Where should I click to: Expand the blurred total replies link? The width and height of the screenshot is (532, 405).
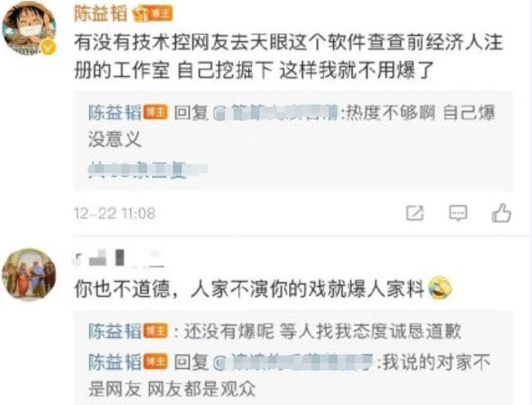point(147,169)
